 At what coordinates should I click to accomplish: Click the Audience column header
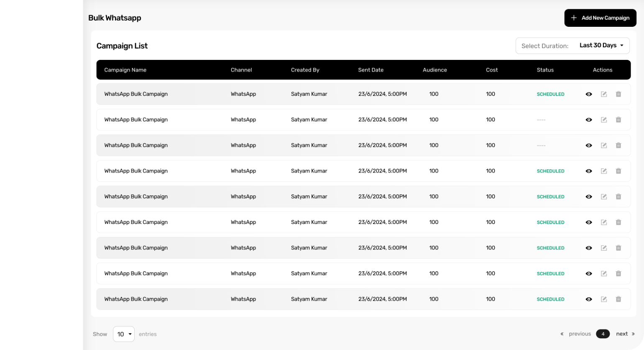point(435,70)
